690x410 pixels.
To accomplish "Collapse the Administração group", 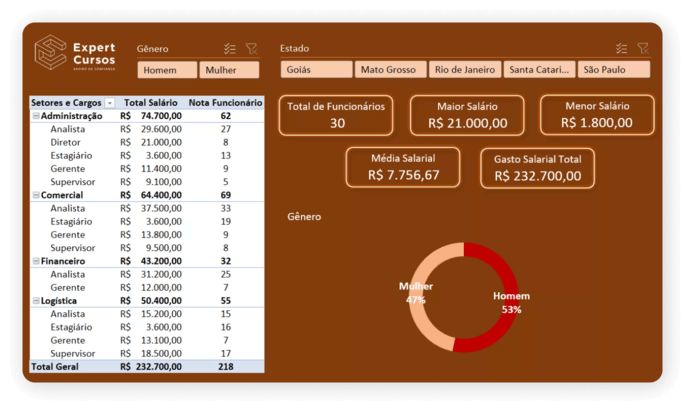I will click(36, 116).
